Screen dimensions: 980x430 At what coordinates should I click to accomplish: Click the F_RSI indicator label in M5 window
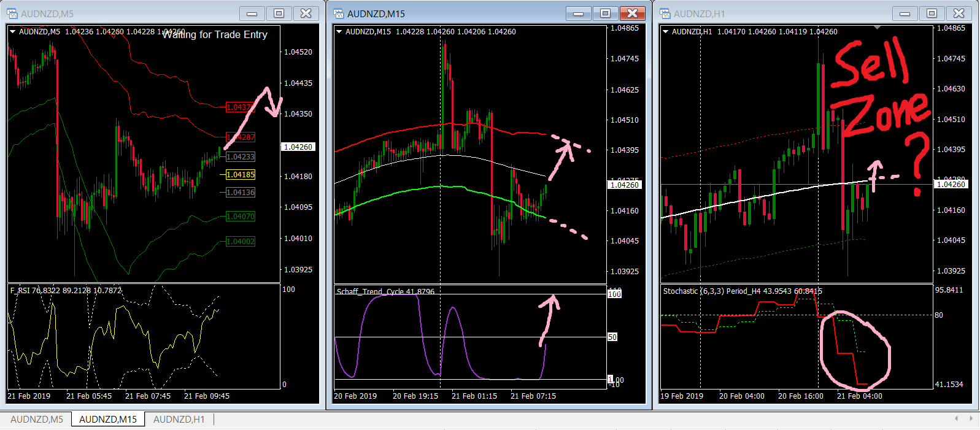[x=66, y=291]
